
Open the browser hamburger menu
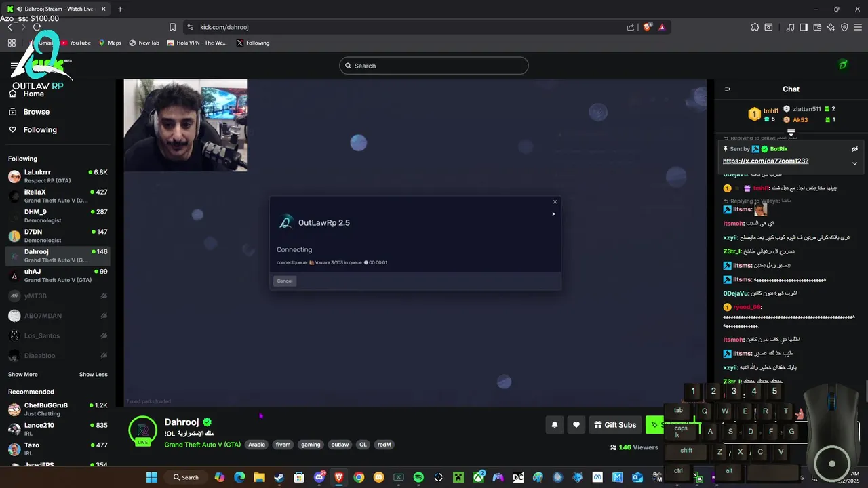858,27
